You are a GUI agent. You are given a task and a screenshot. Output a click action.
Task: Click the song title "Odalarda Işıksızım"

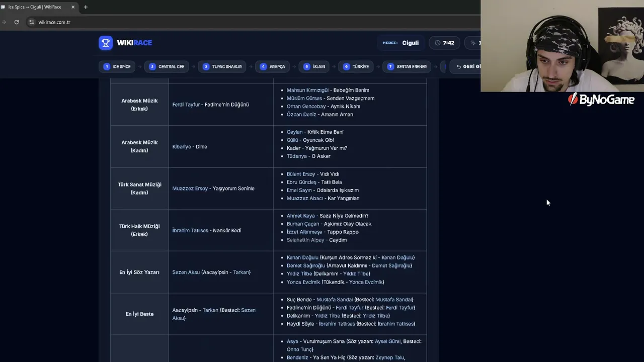[338, 190]
